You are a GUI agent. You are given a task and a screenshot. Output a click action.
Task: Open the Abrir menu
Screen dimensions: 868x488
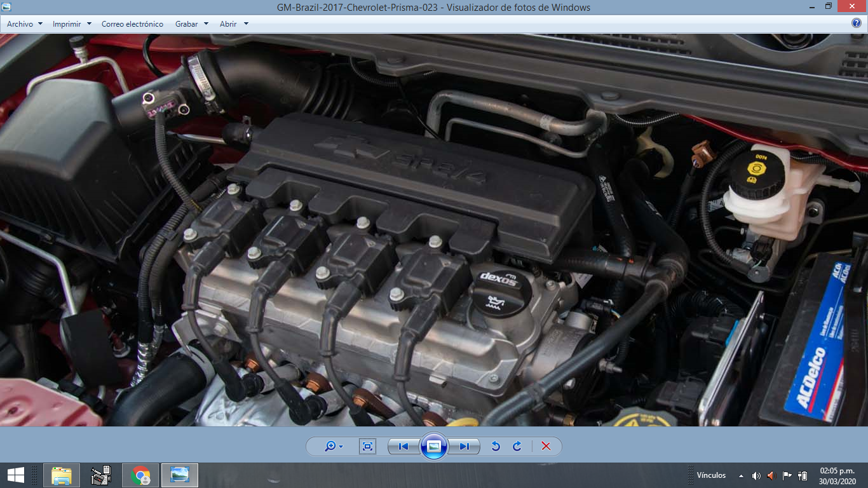(233, 24)
